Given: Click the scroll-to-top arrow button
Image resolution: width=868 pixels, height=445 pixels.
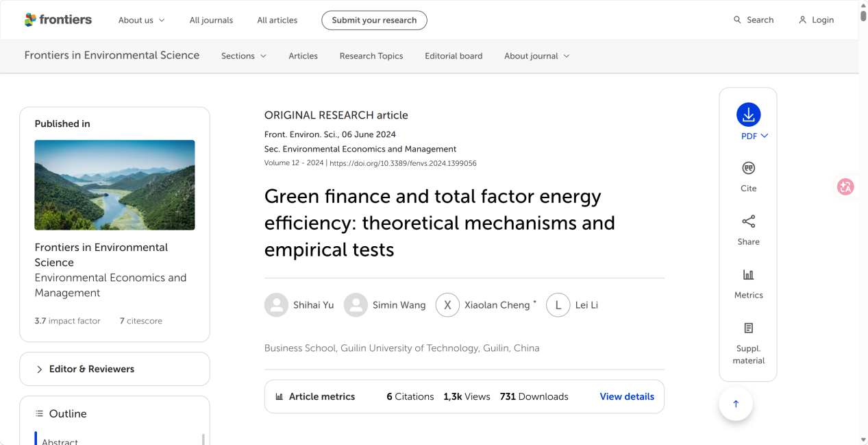Looking at the screenshot, I should [x=736, y=404].
